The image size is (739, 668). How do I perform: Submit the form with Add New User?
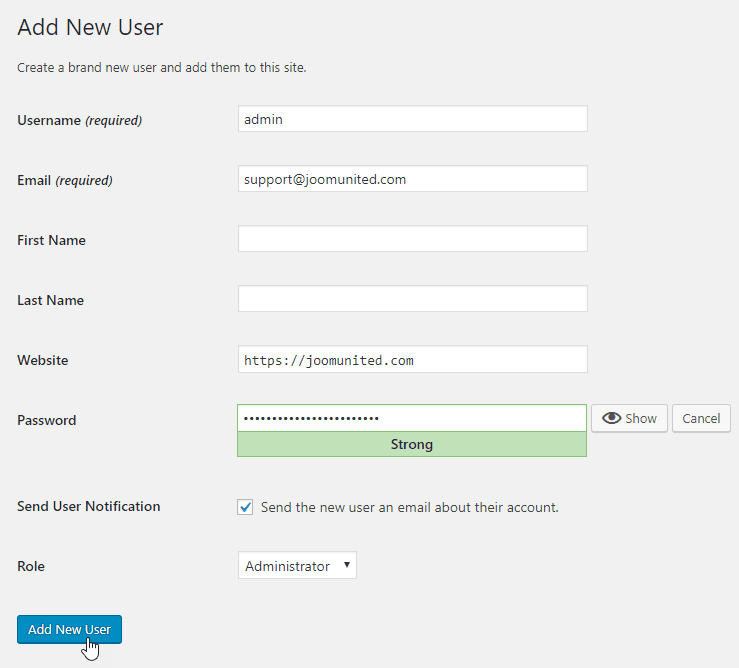(x=69, y=629)
